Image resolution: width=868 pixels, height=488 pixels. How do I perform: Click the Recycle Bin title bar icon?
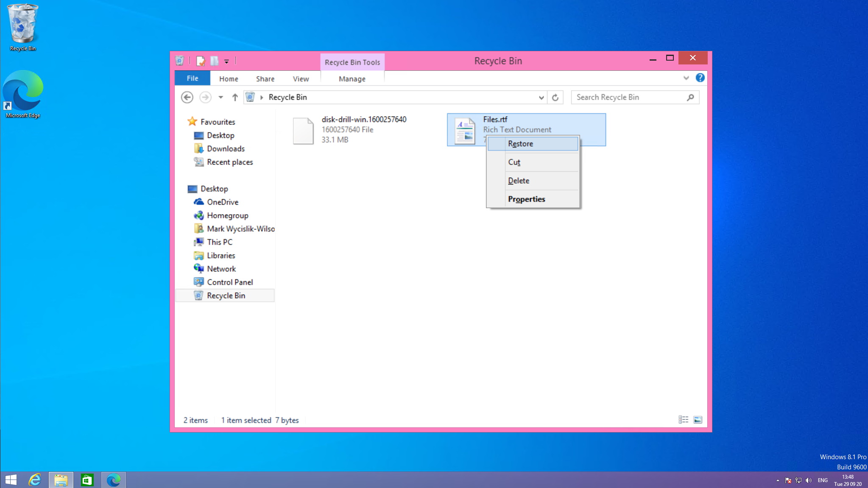[179, 61]
